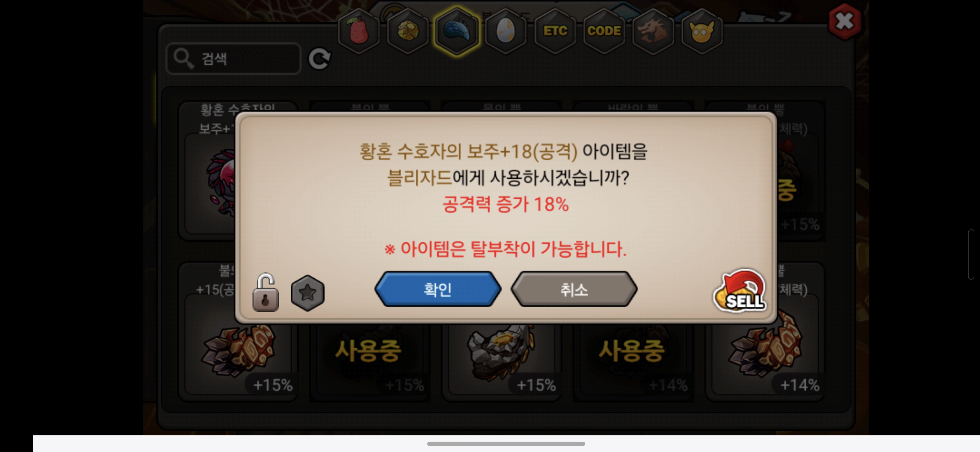Tap the home indicator bar
This screenshot has width=980, height=452.
[x=506, y=444]
